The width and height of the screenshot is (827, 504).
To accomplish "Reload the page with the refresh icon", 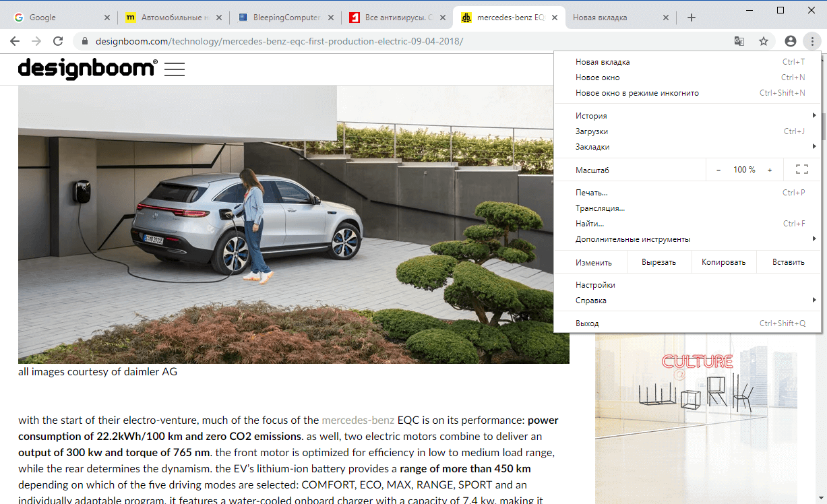I will click(58, 41).
